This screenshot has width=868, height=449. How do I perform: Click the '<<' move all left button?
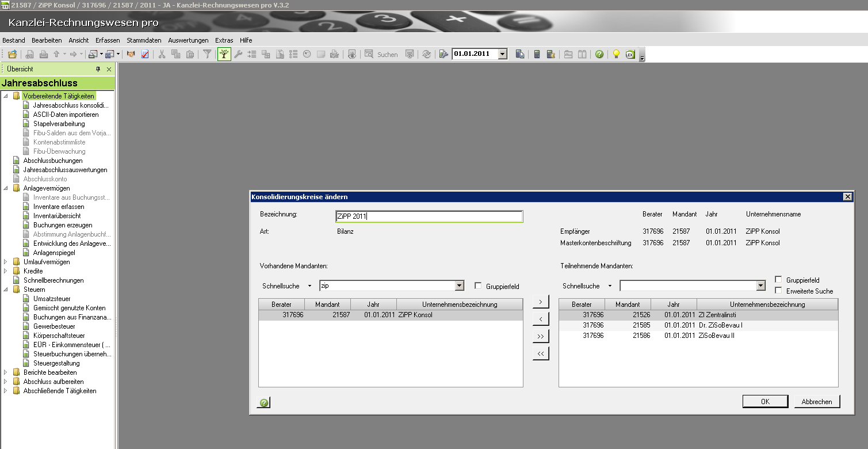[x=541, y=353]
